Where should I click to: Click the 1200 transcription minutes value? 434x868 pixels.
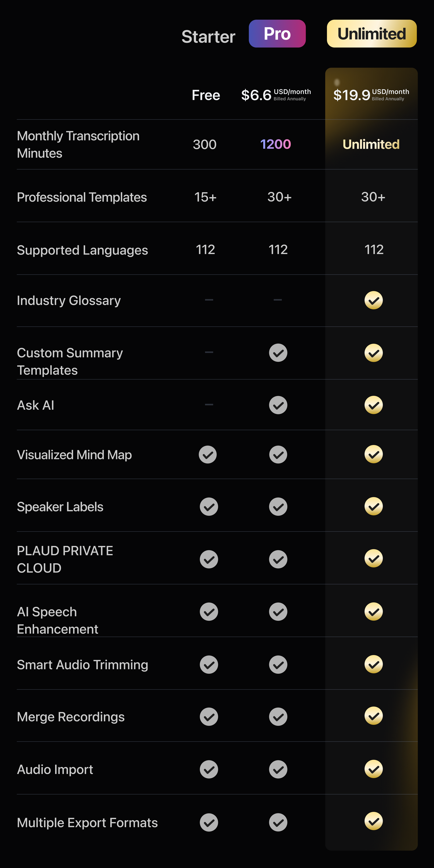(x=275, y=144)
